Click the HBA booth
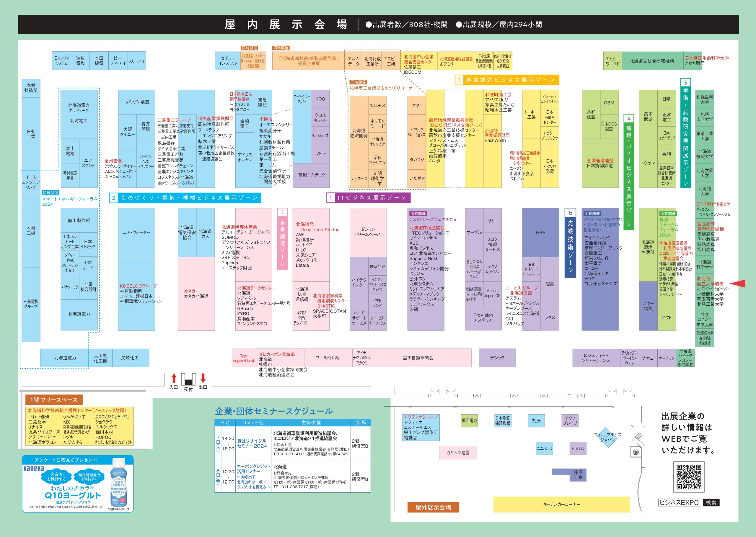The image size is (756, 537). [x=541, y=233]
